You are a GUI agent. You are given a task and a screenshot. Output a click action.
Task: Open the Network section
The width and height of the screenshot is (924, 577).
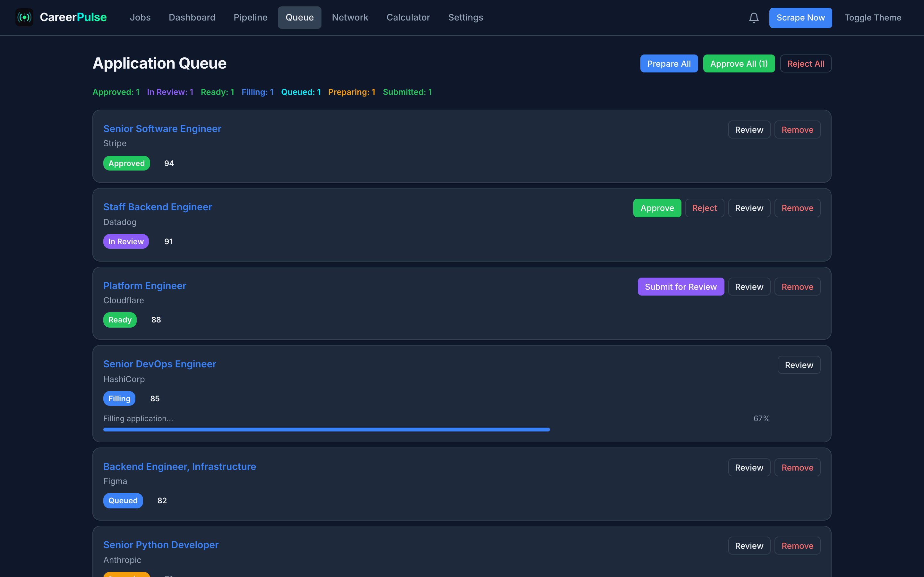[x=350, y=18]
